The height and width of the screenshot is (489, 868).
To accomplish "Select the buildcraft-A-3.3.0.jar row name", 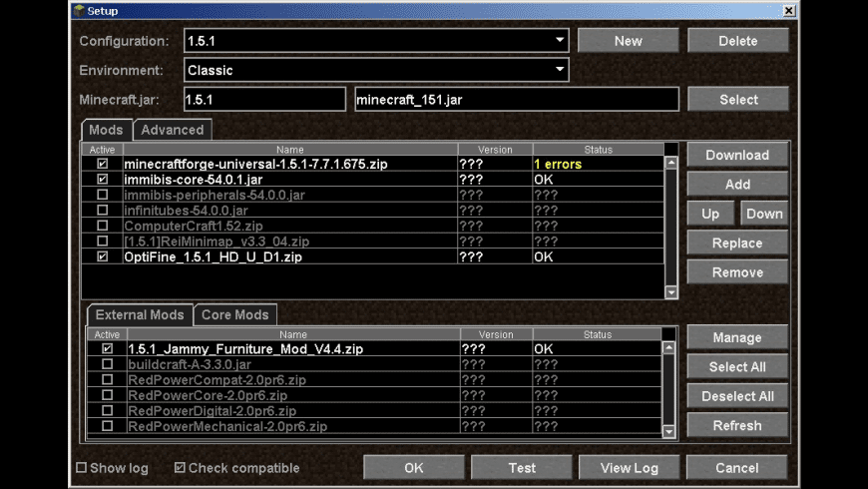I will pyautogui.click(x=190, y=364).
